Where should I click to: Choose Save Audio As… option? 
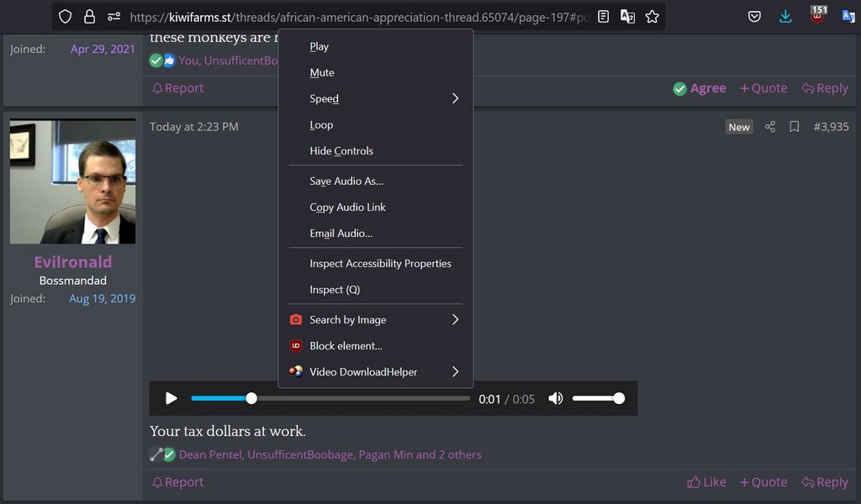point(376,181)
